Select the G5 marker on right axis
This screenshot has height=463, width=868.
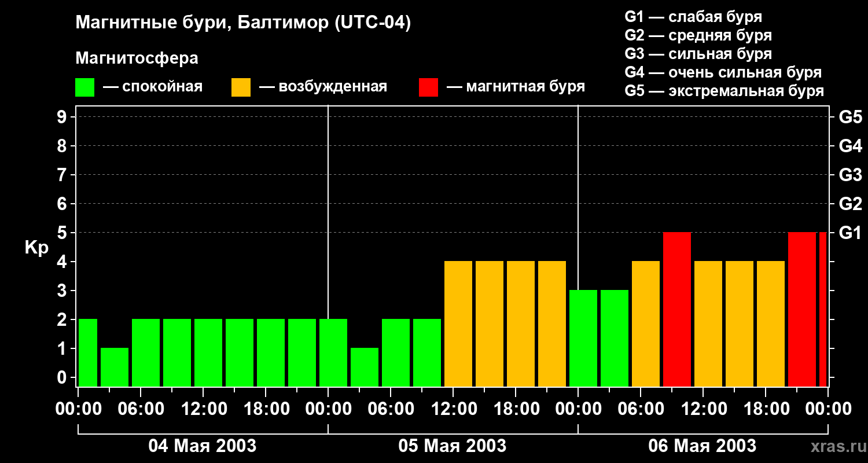(850, 117)
